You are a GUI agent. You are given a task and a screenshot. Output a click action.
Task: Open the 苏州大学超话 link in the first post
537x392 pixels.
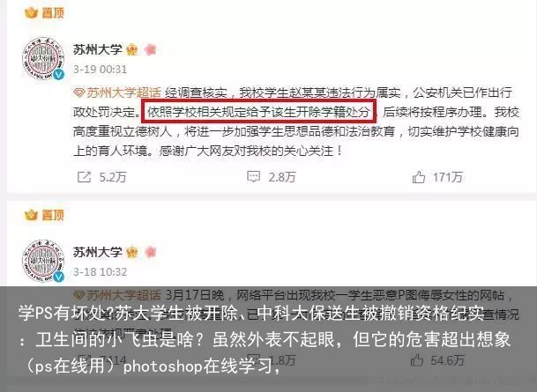coord(117,92)
